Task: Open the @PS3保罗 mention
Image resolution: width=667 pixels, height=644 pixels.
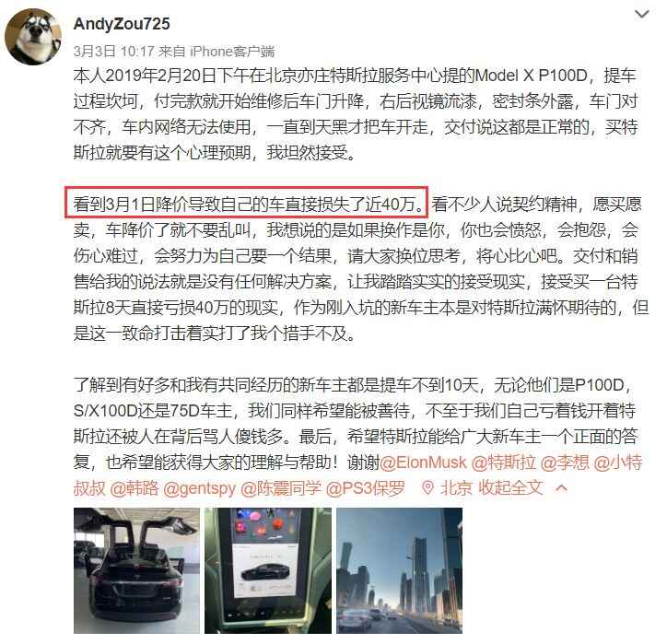Action: (365, 488)
